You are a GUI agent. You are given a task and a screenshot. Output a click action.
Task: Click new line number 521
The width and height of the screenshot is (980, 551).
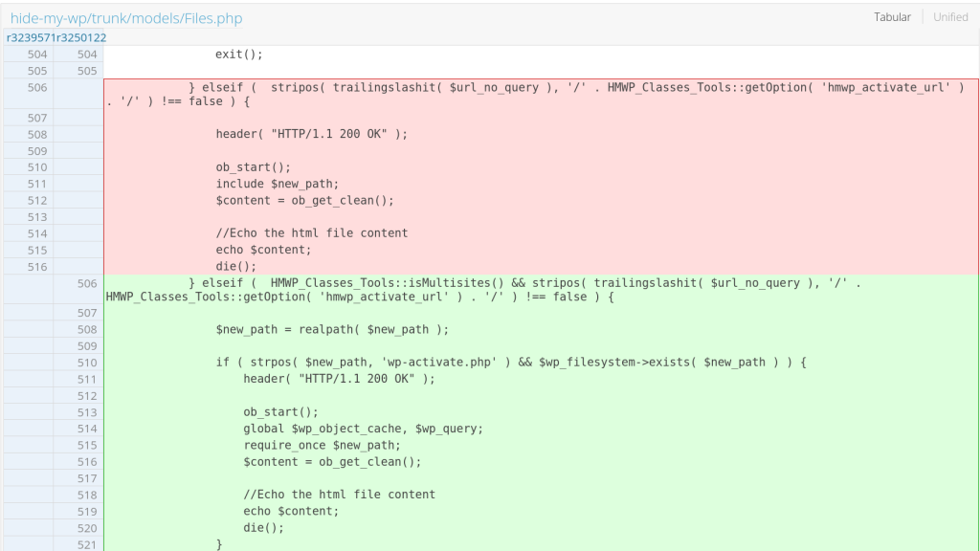click(x=87, y=544)
